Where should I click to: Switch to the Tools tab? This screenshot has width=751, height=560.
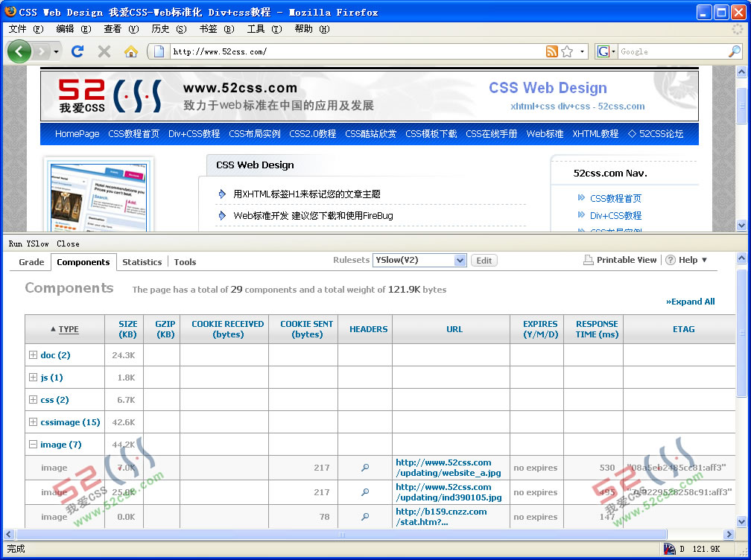(185, 262)
